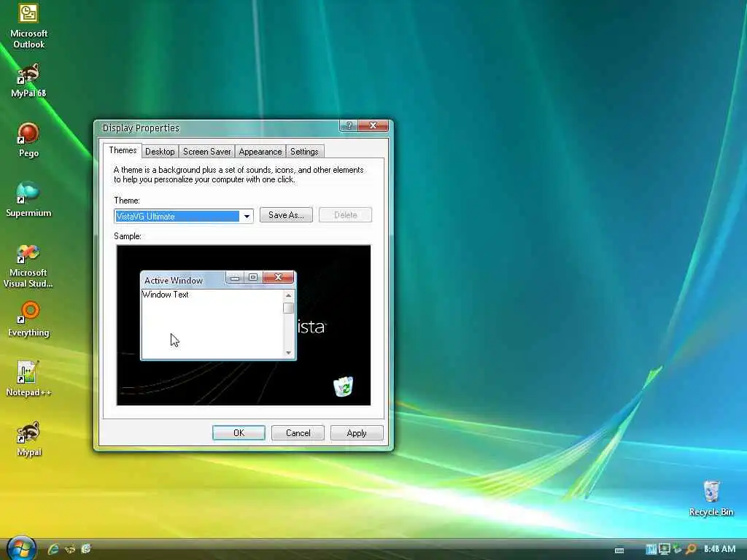This screenshot has height=560, width=747.
Task: Open the Start menu orb
Action: 21,548
